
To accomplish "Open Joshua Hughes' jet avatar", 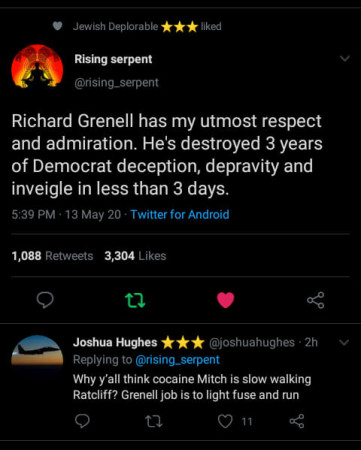I will (37, 350).
